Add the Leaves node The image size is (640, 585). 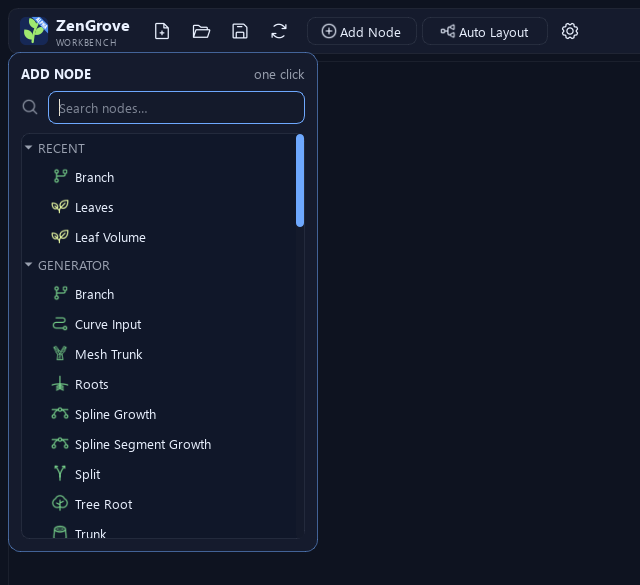pos(94,207)
